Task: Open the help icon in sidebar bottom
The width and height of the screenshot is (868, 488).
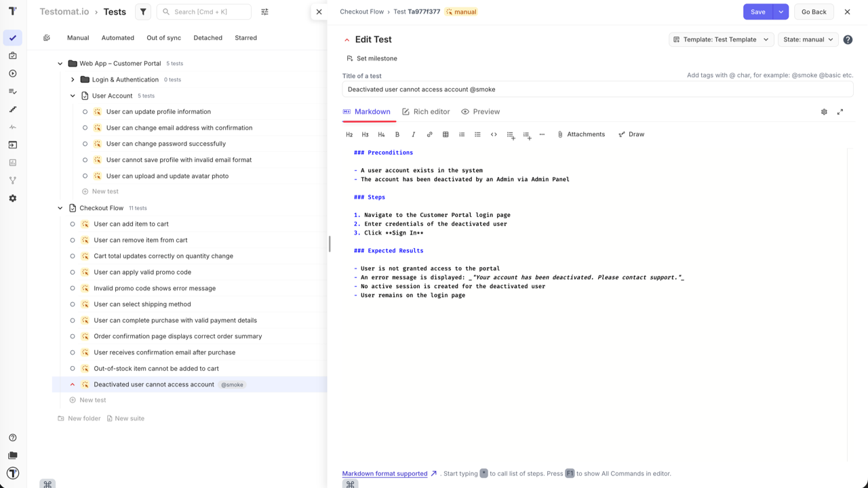Action: 12,438
